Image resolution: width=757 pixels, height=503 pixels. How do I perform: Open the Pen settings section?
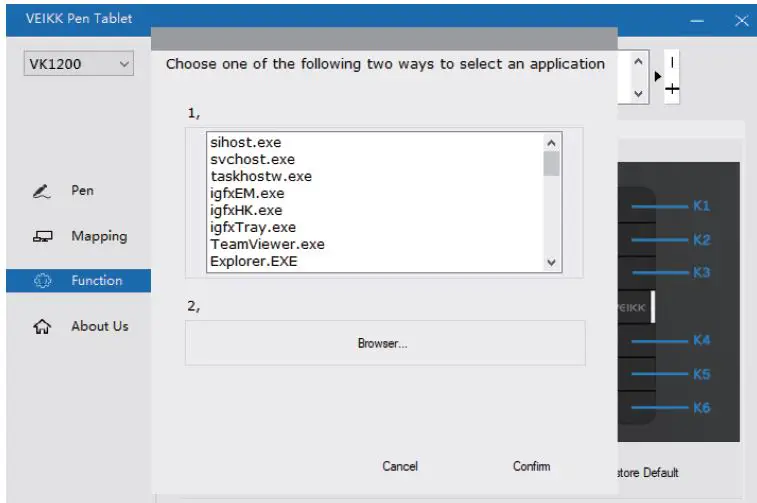(83, 191)
